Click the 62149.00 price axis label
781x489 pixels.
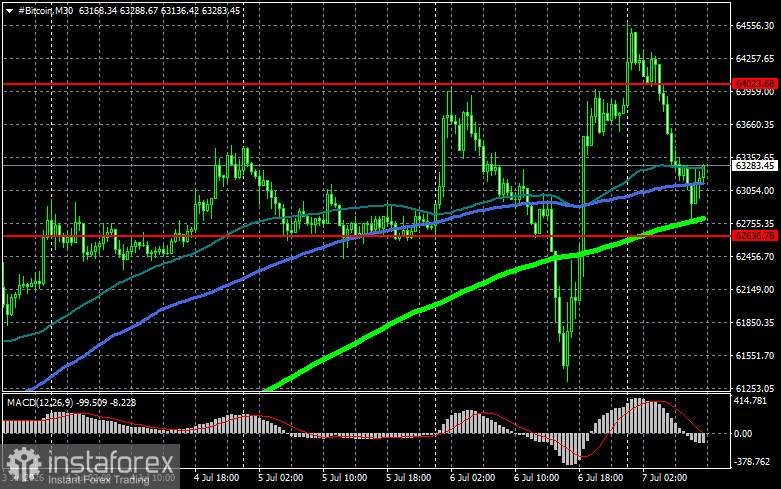pos(755,290)
